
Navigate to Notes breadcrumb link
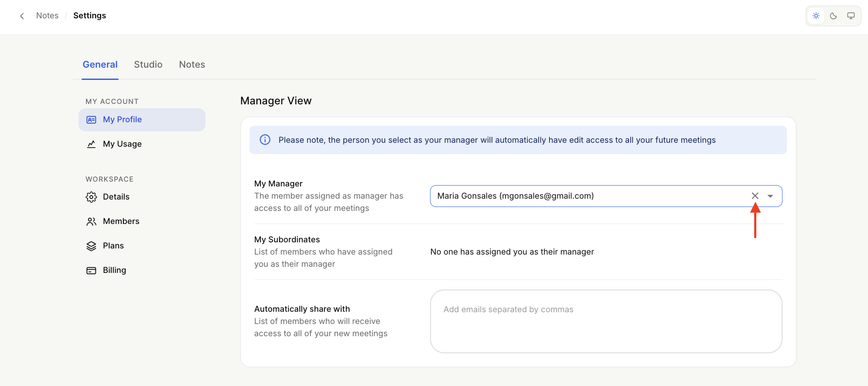47,16
